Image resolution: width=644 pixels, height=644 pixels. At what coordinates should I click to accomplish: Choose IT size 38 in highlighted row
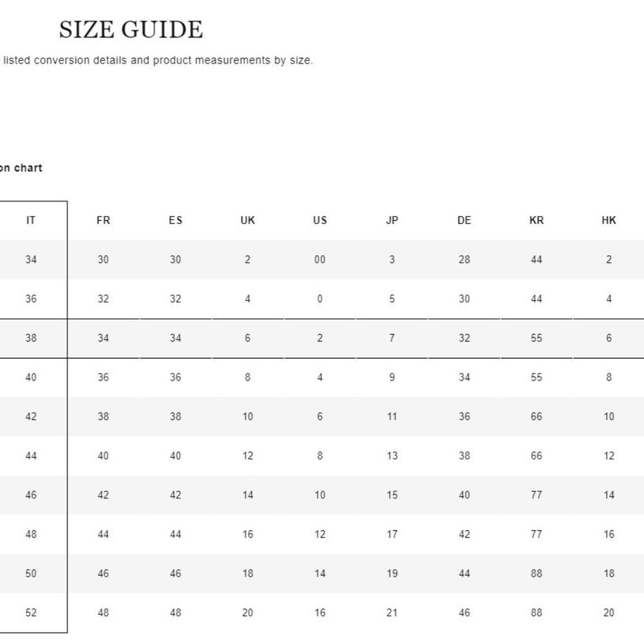pyautogui.click(x=31, y=339)
